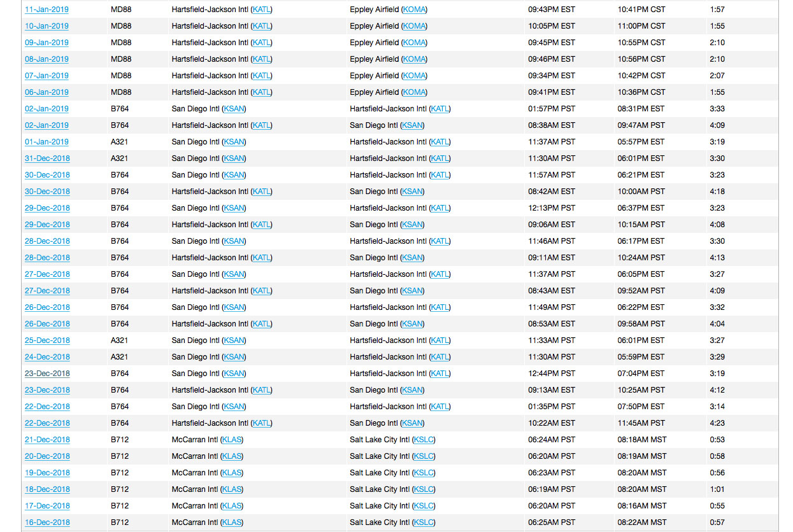Open 30-Dec-2018 flight departing 08:42AM EST

47,192
